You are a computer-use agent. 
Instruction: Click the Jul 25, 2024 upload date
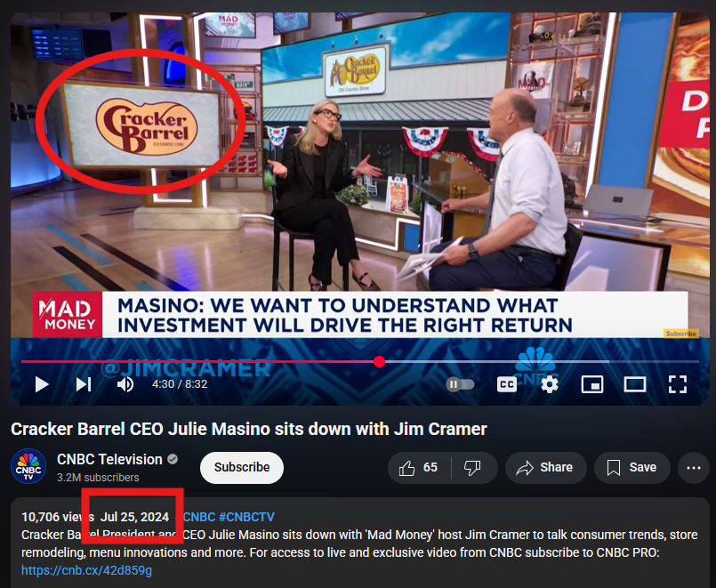134,517
